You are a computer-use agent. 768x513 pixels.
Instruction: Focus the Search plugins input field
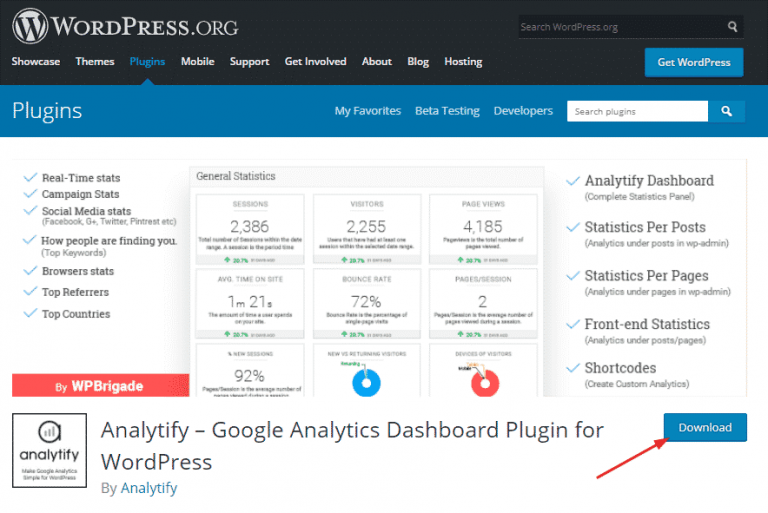[x=637, y=111]
